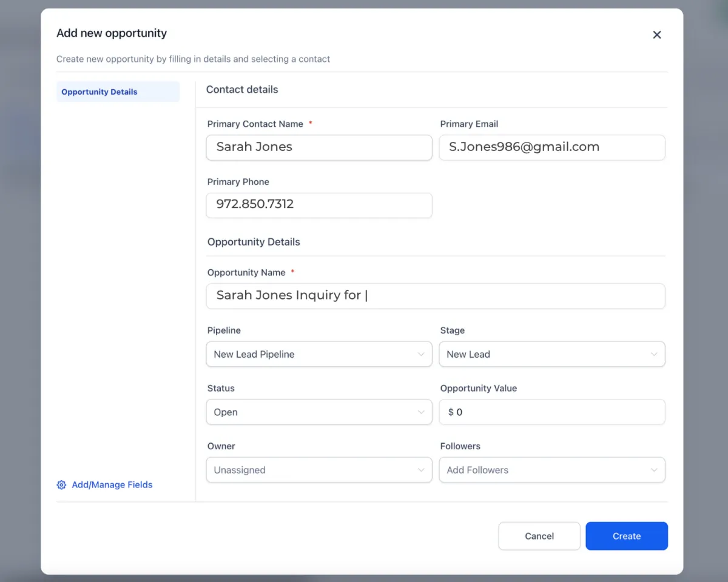Click the Owner dropdown chevron arrow

421,470
